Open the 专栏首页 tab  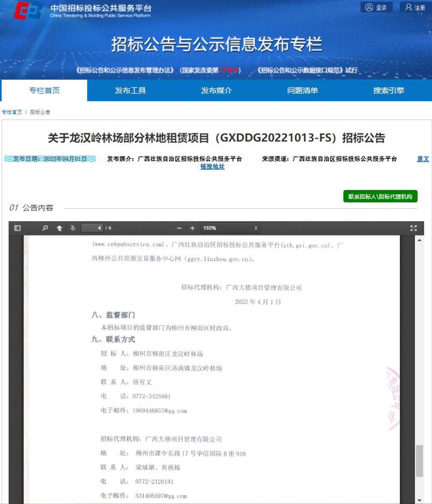click(x=45, y=91)
